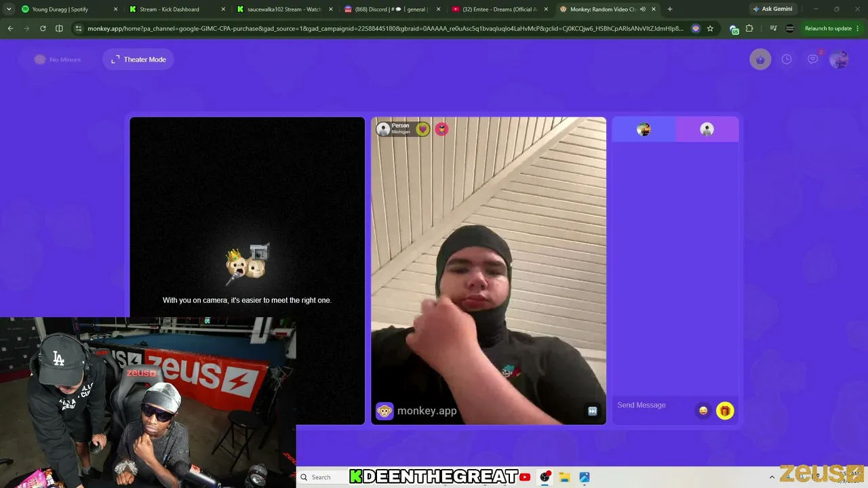Open the extensions puzzle icon
The height and width of the screenshot is (488, 868).
[749, 28]
